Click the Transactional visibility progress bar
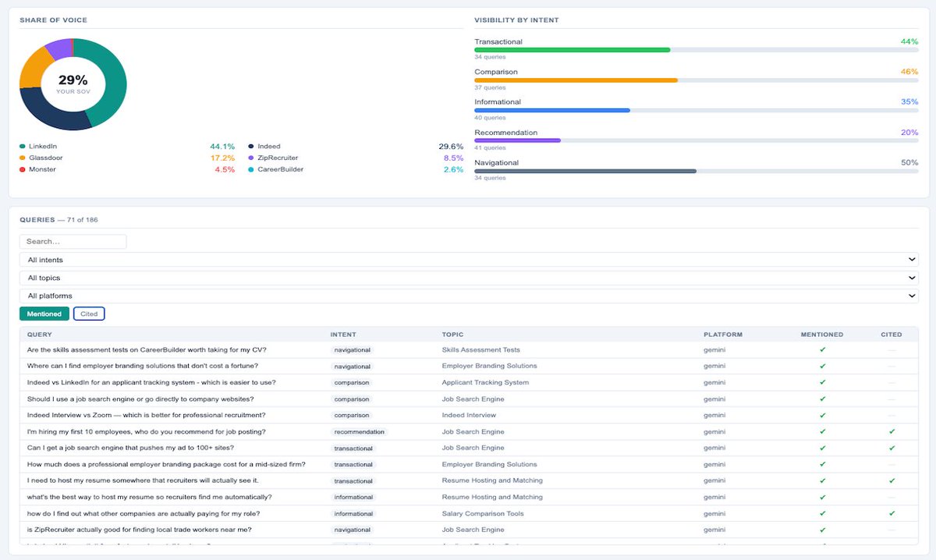The height and width of the screenshot is (560, 936). pyautogui.click(x=697, y=50)
